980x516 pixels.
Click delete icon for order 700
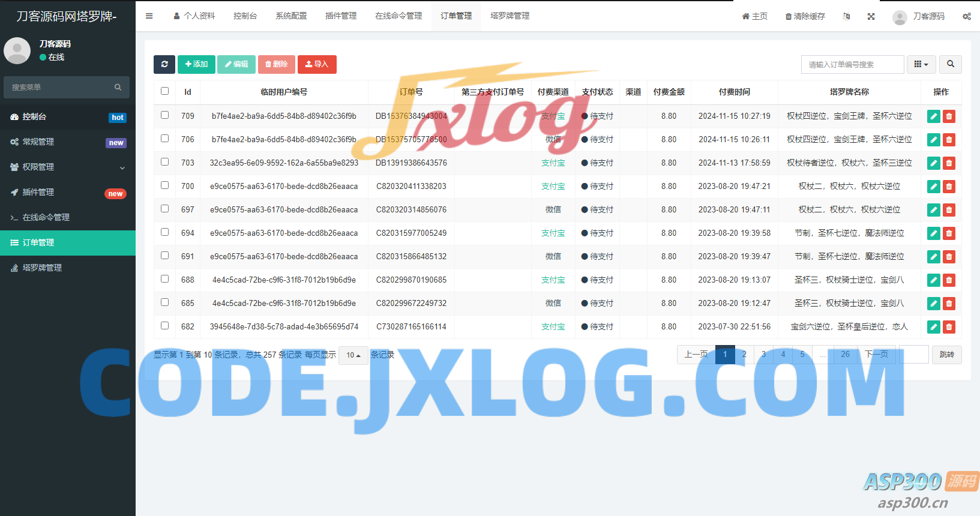pos(949,187)
